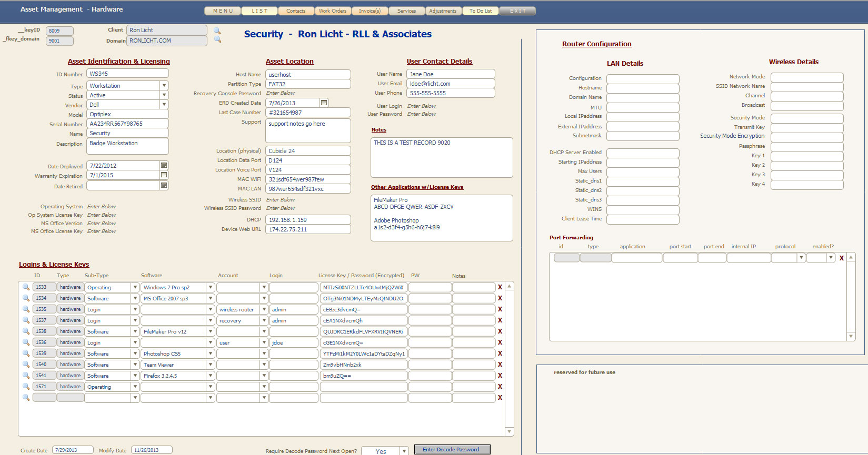Viewport: 868px width, 455px height.
Task: Delete the recovery admin login row
Action: (500, 320)
